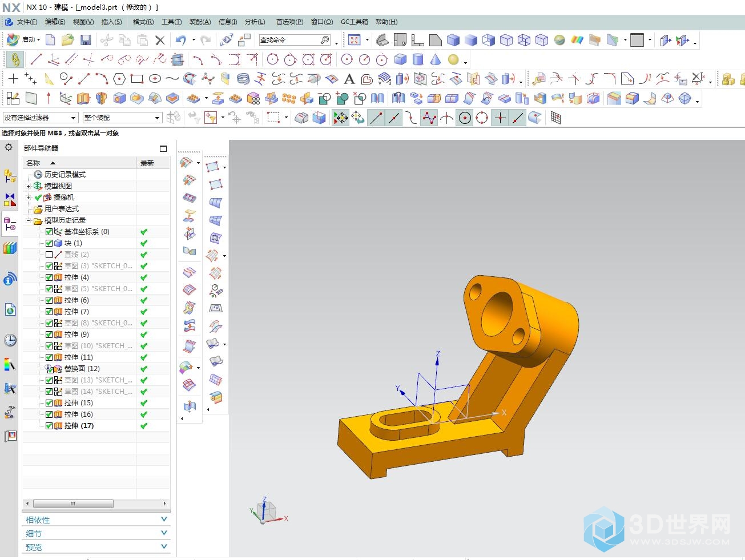Click the navigator horizontal scrollbar
The height and width of the screenshot is (560, 745).
[x=73, y=503]
